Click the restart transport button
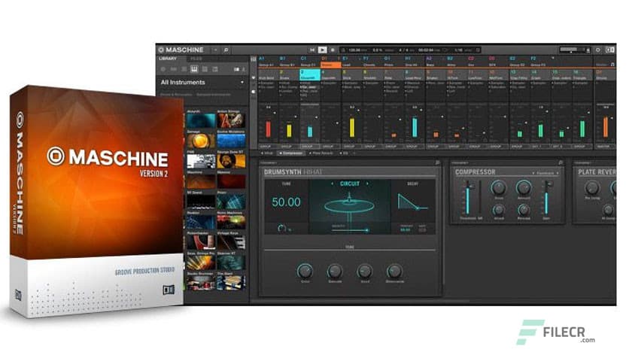Viewport: 629px width, 364px height. coord(311,50)
